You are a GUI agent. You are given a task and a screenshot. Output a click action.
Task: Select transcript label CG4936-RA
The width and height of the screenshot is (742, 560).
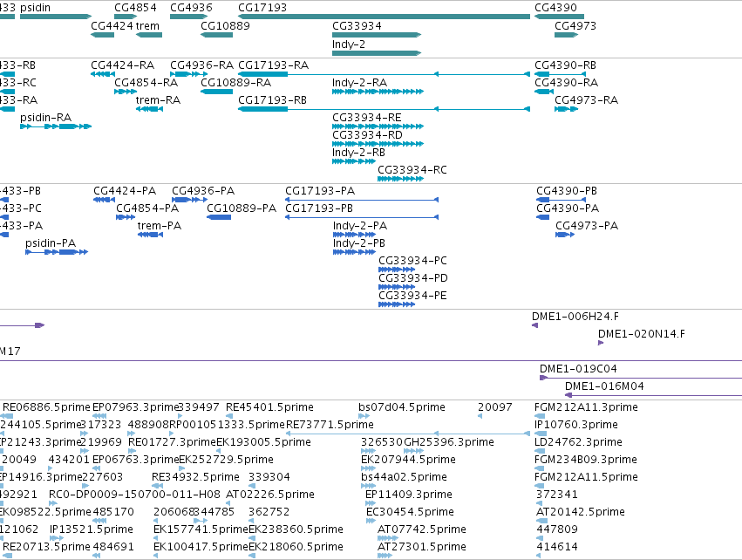tap(202, 65)
